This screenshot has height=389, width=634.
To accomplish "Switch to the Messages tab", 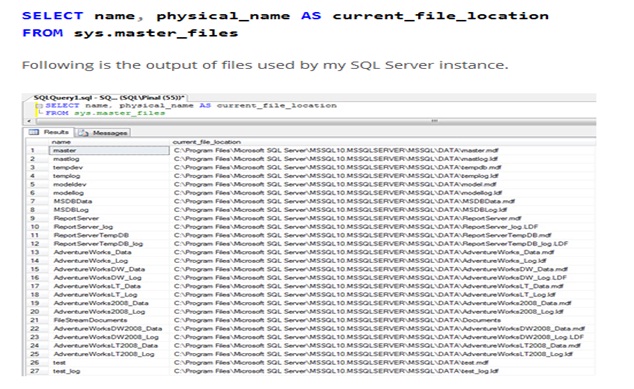I will [103, 133].
